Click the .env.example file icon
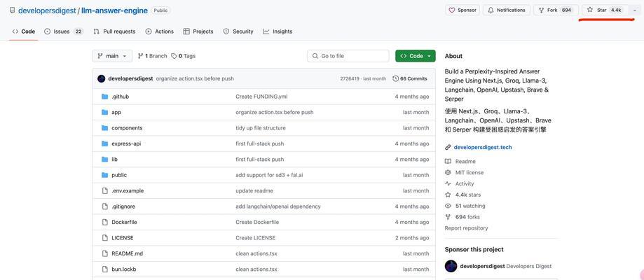This screenshot has width=644, height=280. (104, 190)
